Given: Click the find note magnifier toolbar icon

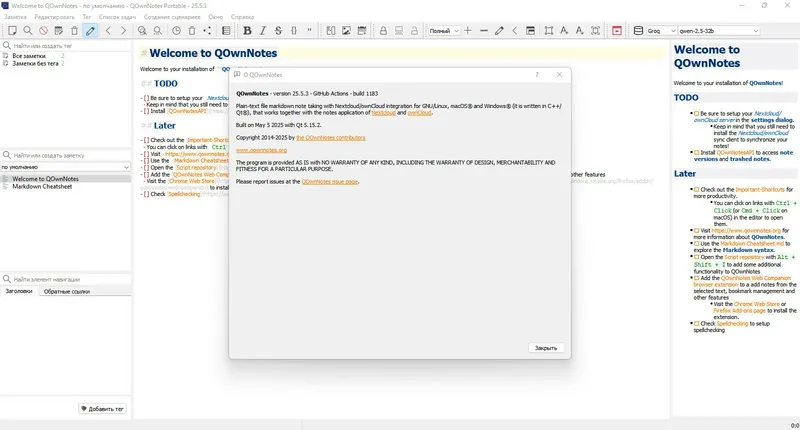Looking at the screenshot, I should pyautogui.click(x=28, y=31).
